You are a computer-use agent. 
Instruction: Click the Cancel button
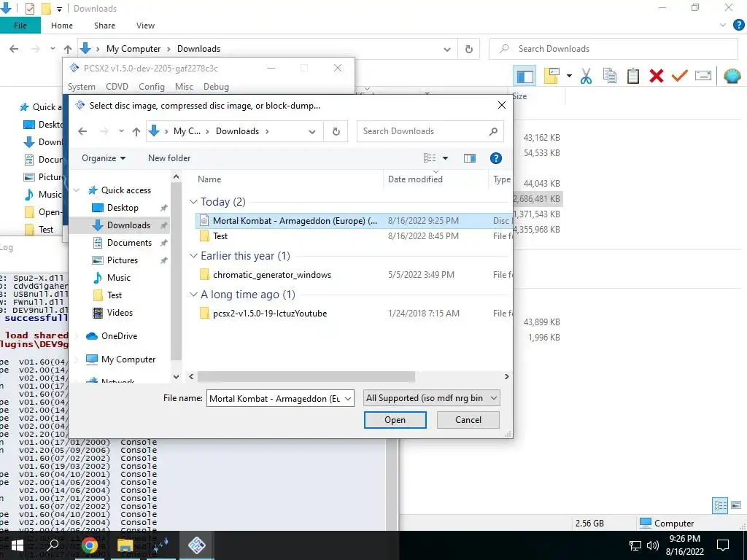coord(468,420)
